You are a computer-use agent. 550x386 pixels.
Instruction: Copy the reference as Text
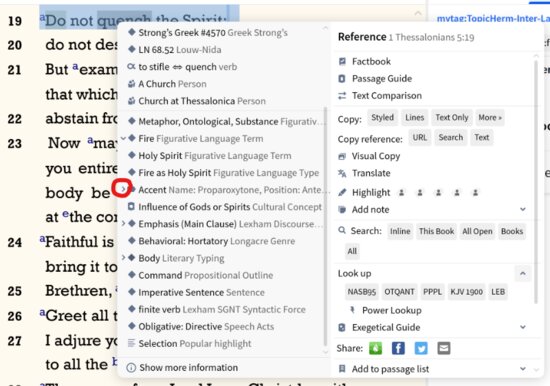tap(482, 138)
